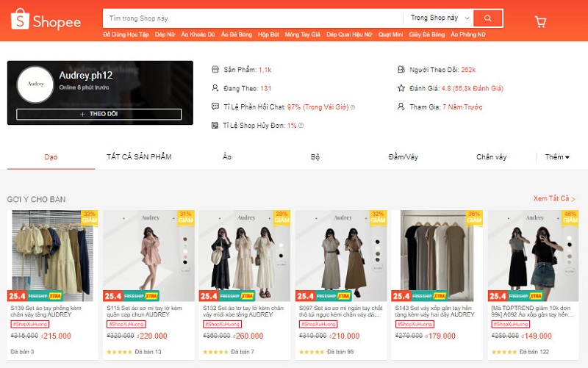Screen dimensions: 588x368
Task: Expand the Trong Shop này search scope dropdown
Action: click(x=439, y=18)
